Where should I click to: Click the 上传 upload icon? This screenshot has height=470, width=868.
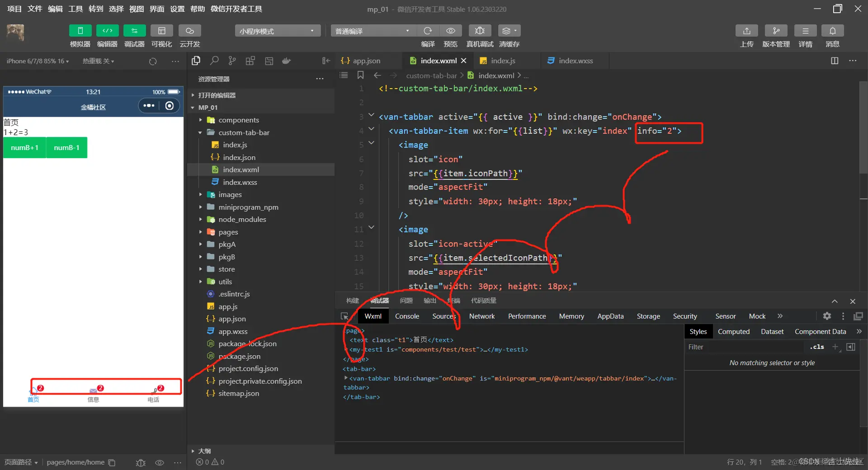click(746, 31)
